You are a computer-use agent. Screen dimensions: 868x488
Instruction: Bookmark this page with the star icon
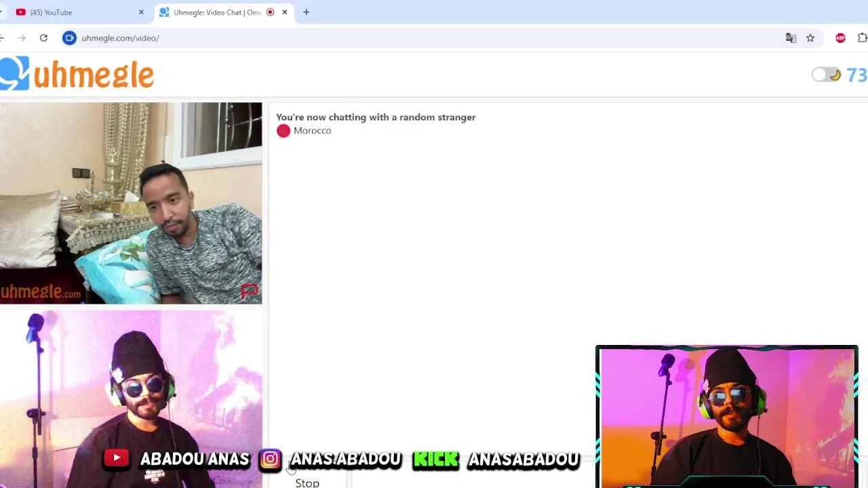[x=810, y=38]
